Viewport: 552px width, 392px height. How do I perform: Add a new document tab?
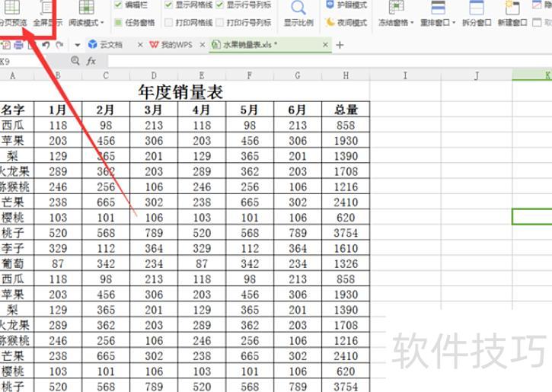[340, 45]
